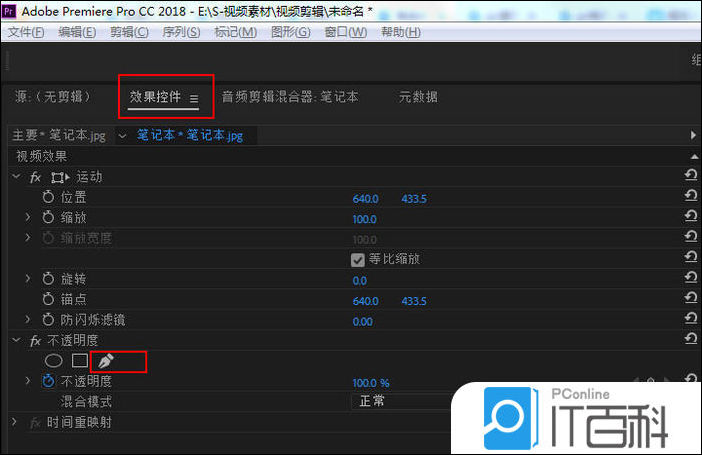Switch to the 源:(无剪辑) tab
This screenshot has height=455, width=702.
coord(53,96)
